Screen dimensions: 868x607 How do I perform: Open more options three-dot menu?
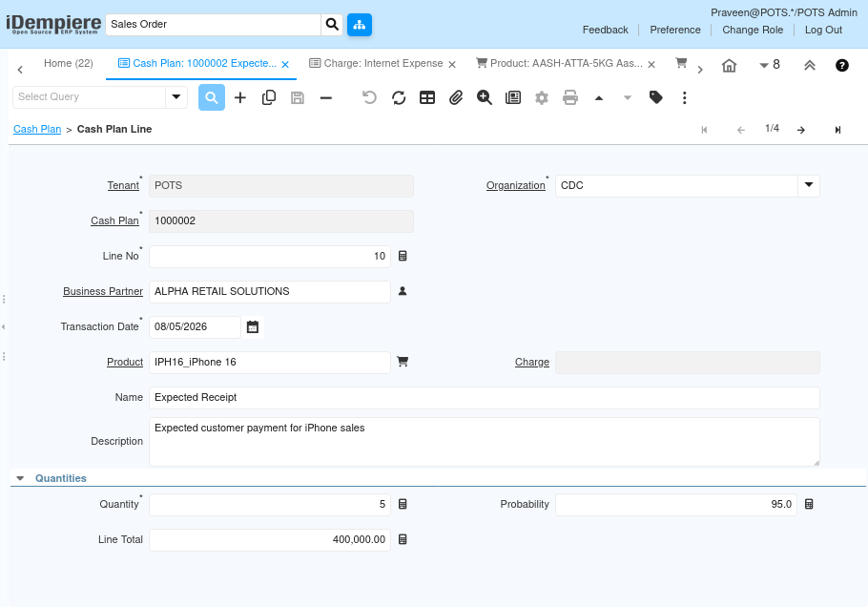coord(685,98)
